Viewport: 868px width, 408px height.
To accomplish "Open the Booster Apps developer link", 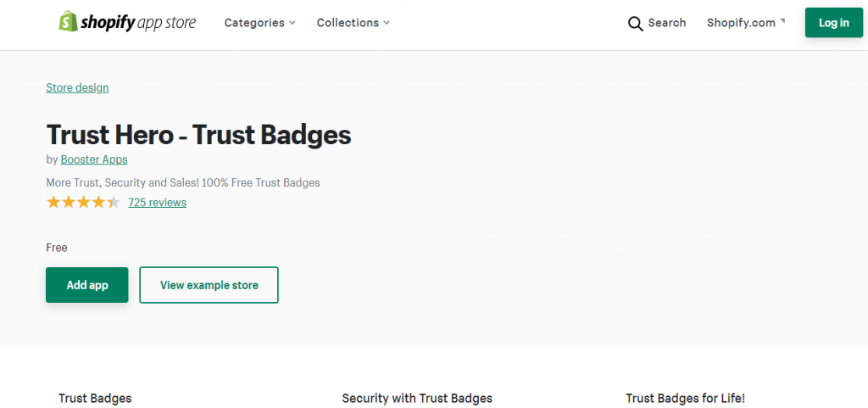I will [94, 159].
